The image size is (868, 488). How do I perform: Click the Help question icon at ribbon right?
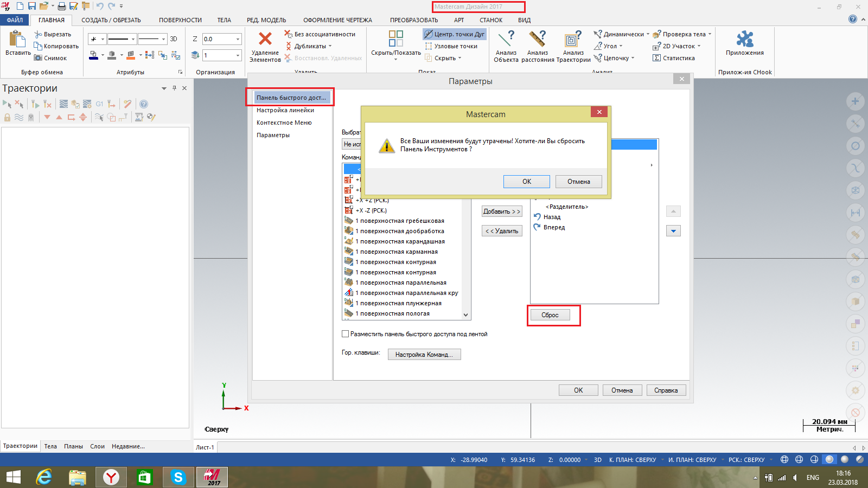coord(853,19)
